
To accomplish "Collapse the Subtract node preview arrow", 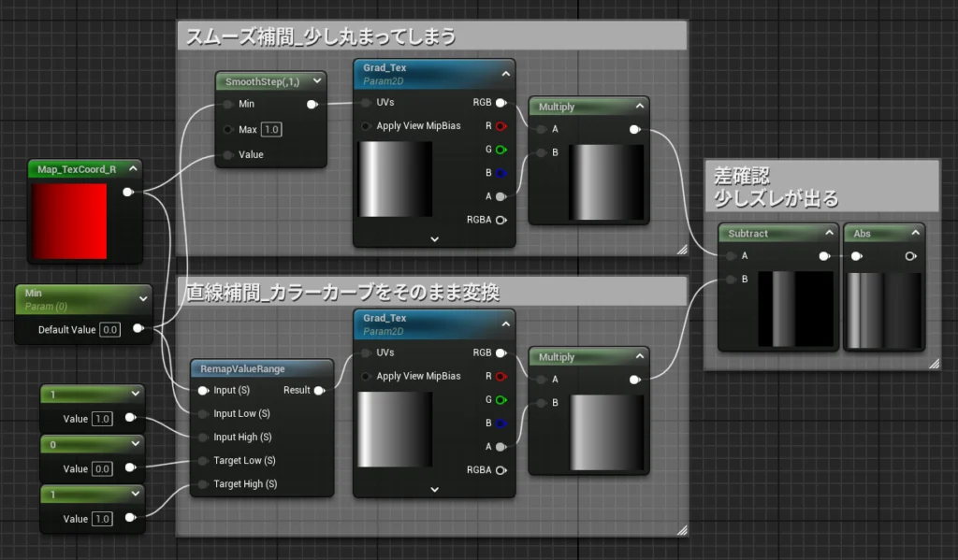I will [829, 233].
